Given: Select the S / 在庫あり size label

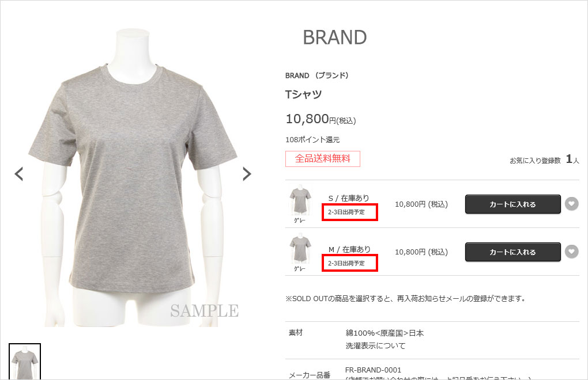Looking at the screenshot, I should click(x=349, y=198).
